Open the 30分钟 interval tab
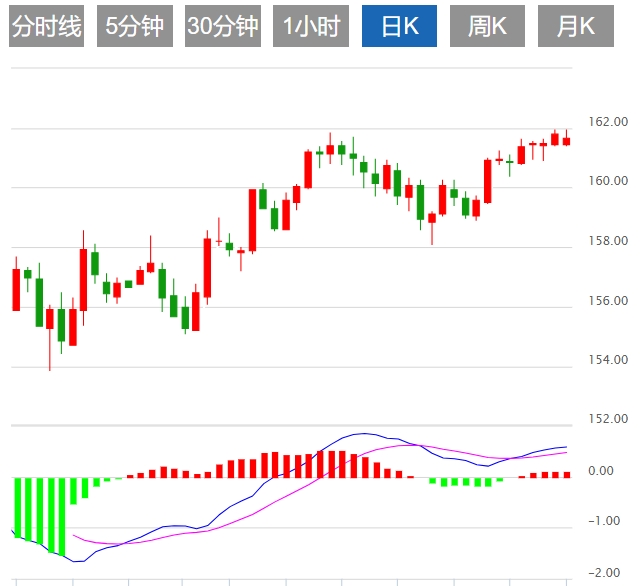642x586 pixels. (x=222, y=26)
